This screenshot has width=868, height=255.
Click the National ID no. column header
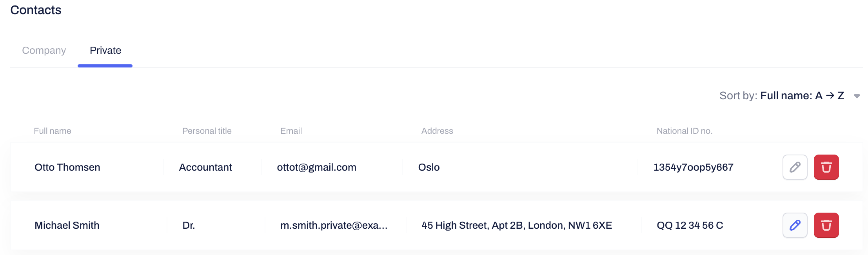[x=684, y=131]
